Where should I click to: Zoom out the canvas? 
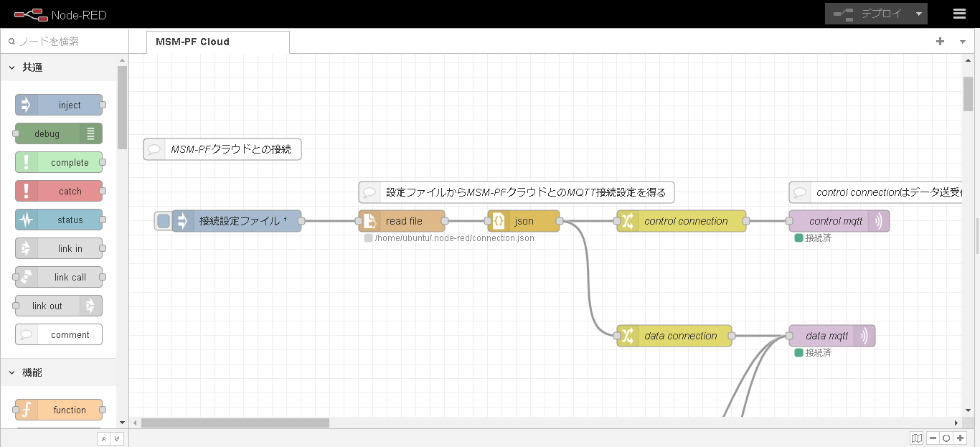(x=933, y=438)
